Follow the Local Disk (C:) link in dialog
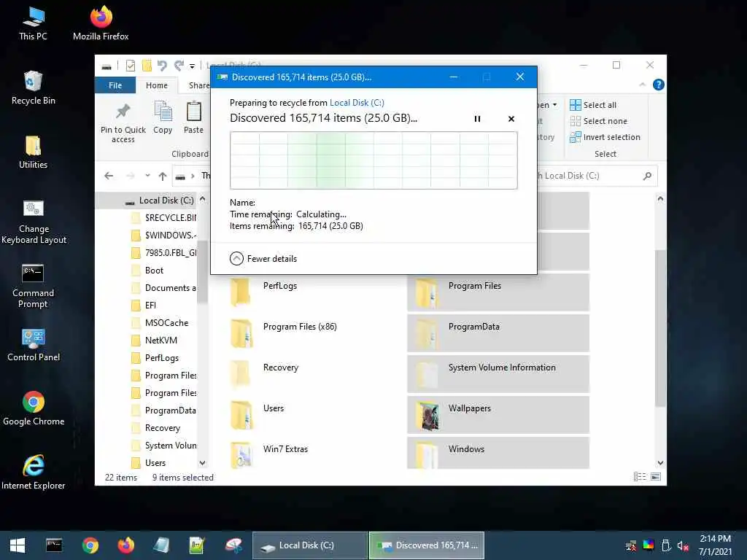This screenshot has height=560, width=747. click(357, 102)
